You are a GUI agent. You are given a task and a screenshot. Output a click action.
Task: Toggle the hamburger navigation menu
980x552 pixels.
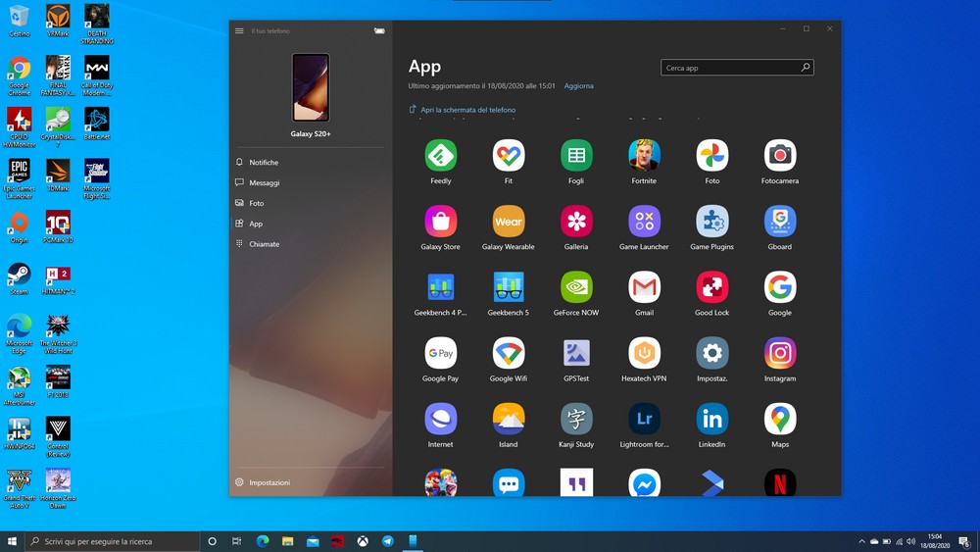tap(239, 30)
